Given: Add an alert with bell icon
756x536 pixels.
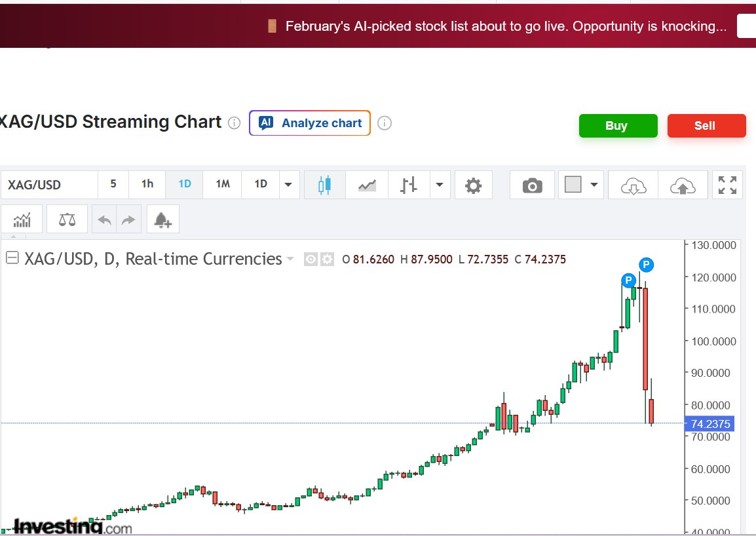Looking at the screenshot, I should (x=163, y=220).
